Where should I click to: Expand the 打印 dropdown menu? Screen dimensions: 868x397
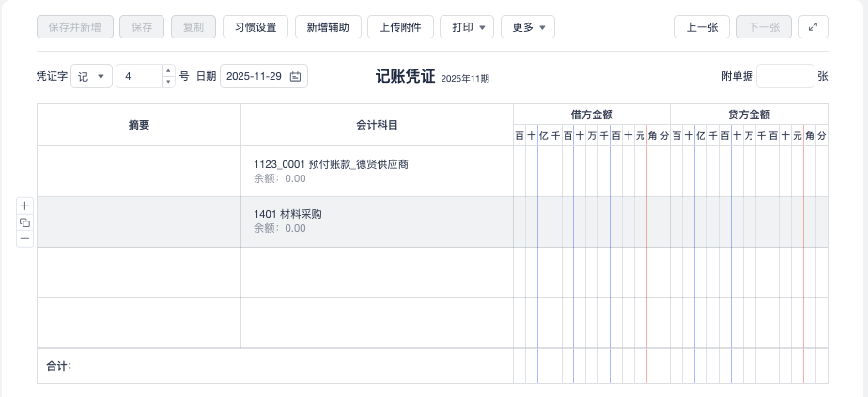point(467,27)
